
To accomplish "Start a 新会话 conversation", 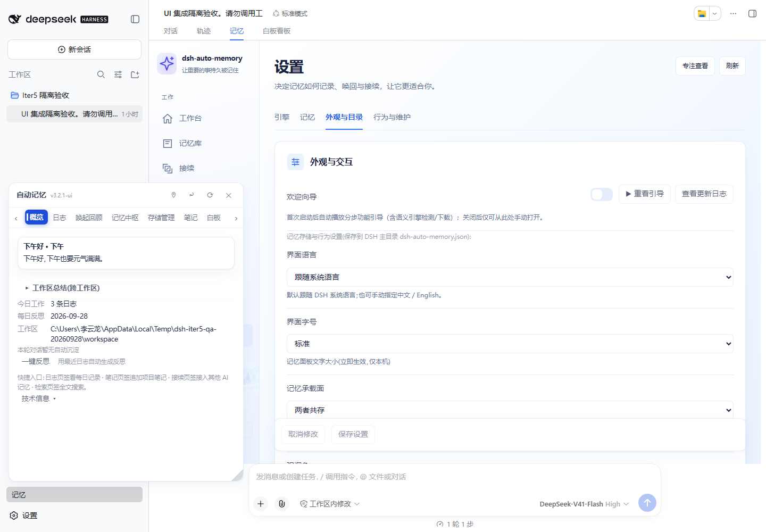I will [74, 49].
